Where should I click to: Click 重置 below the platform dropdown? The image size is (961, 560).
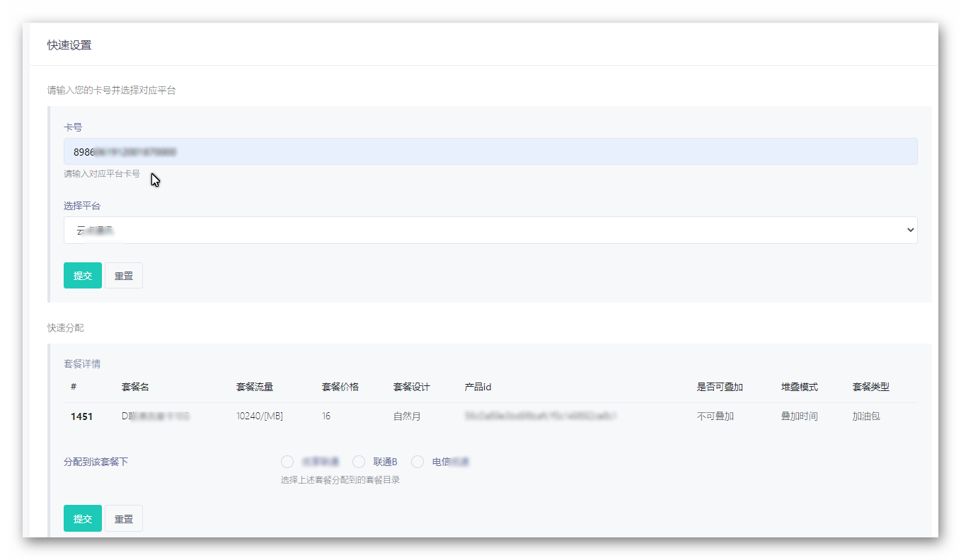tap(124, 276)
